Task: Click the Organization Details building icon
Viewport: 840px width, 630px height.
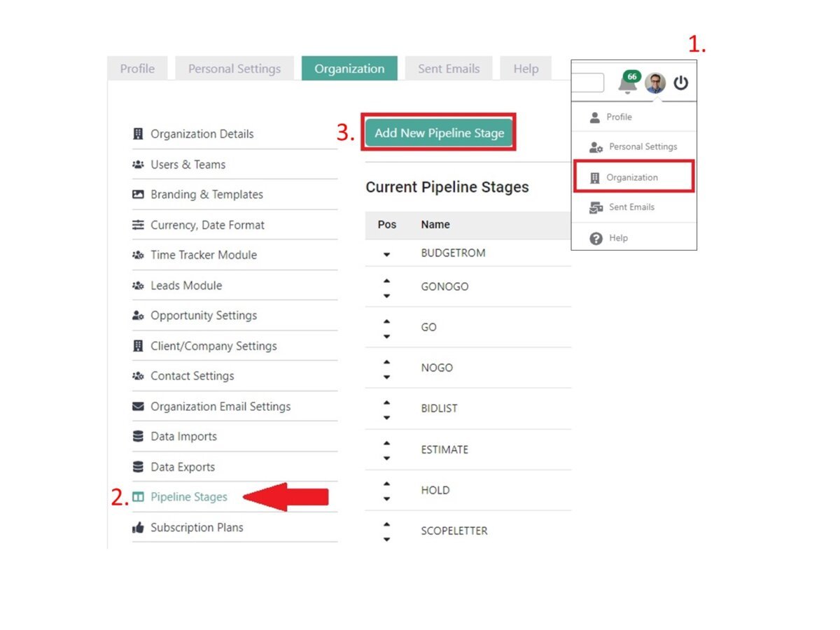Action: pos(138,134)
